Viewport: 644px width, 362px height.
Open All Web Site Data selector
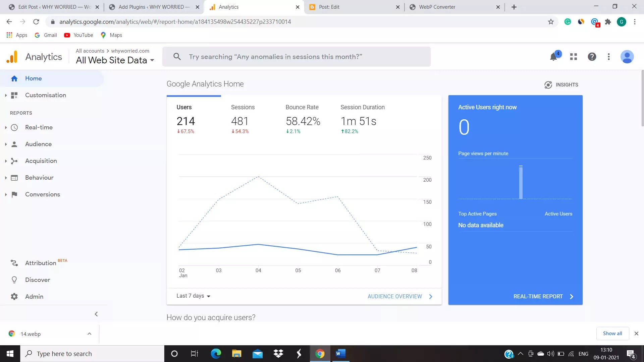(x=115, y=60)
